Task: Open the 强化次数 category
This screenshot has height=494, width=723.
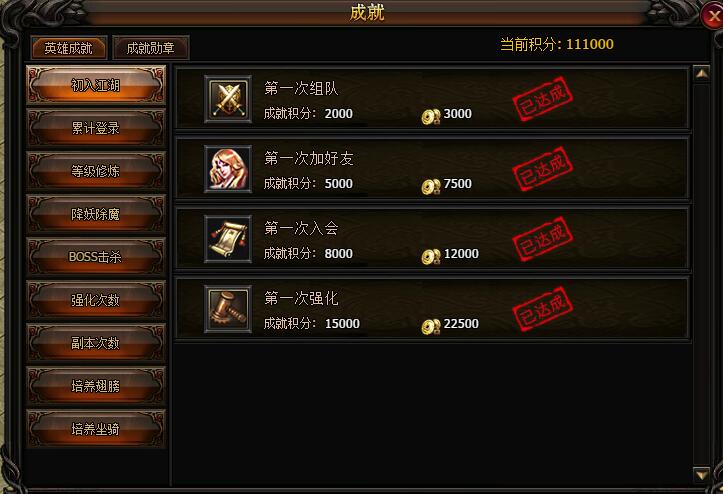Action: (96, 300)
